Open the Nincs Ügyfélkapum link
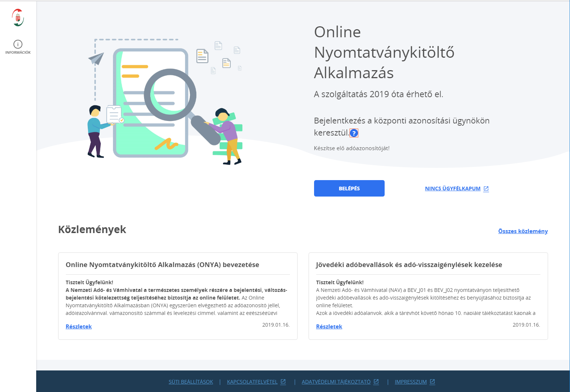The image size is (570, 392). pyautogui.click(x=453, y=189)
